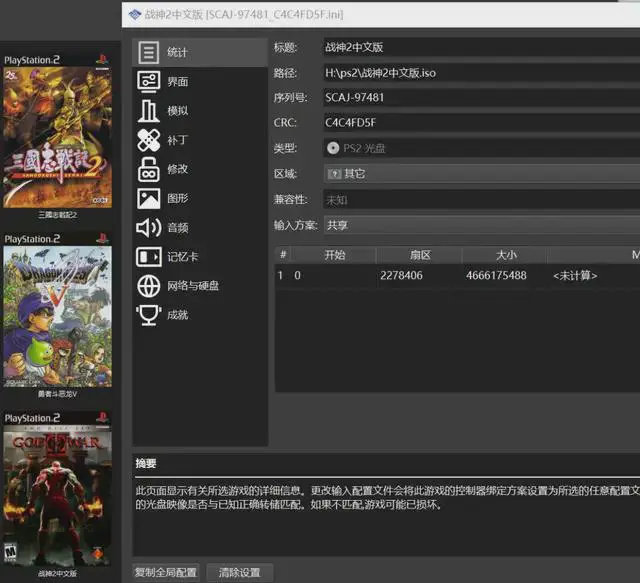Open the 补丁 patches bandage icon
This screenshot has height=583, width=640.
(x=149, y=140)
